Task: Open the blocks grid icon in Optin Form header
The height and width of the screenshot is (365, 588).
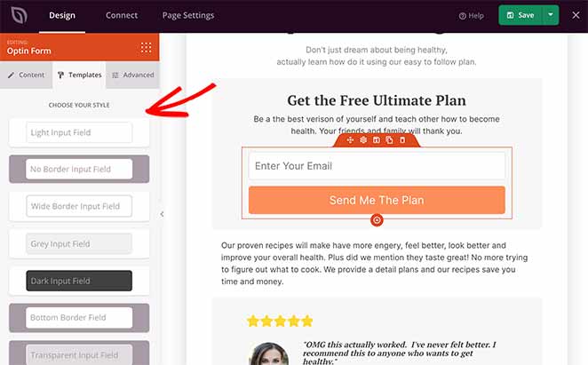Action: click(x=147, y=47)
